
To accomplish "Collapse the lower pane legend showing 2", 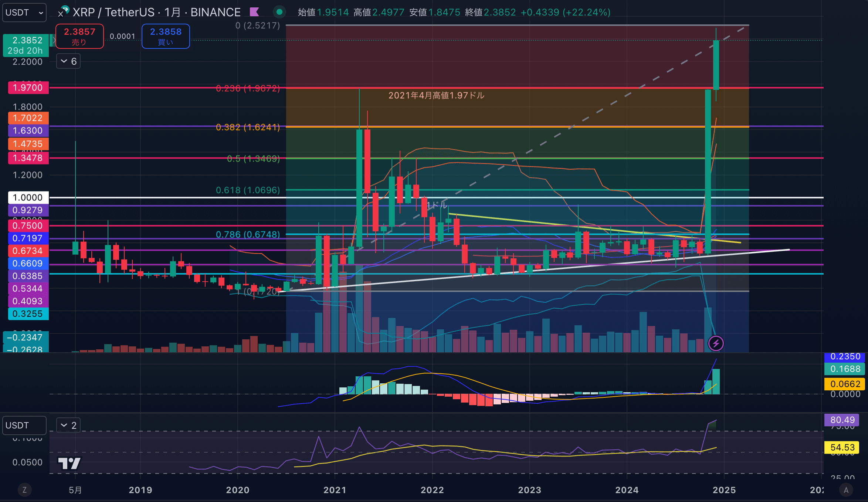I will pos(68,425).
